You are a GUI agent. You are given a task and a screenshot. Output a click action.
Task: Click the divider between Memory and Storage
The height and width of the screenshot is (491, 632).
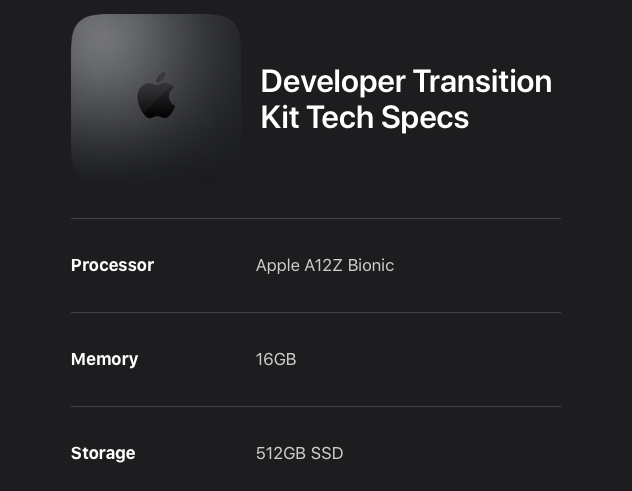(x=316, y=406)
